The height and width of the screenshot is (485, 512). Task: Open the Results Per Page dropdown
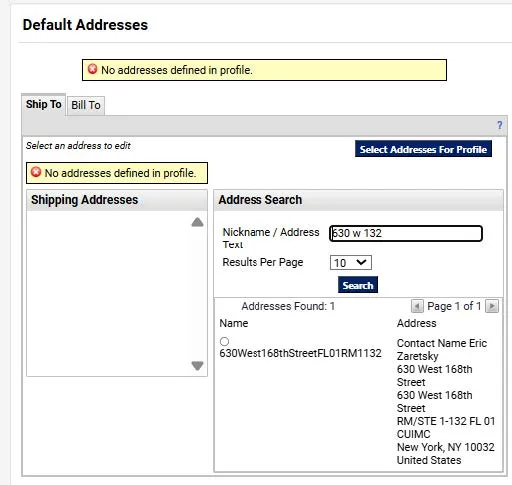click(x=351, y=263)
